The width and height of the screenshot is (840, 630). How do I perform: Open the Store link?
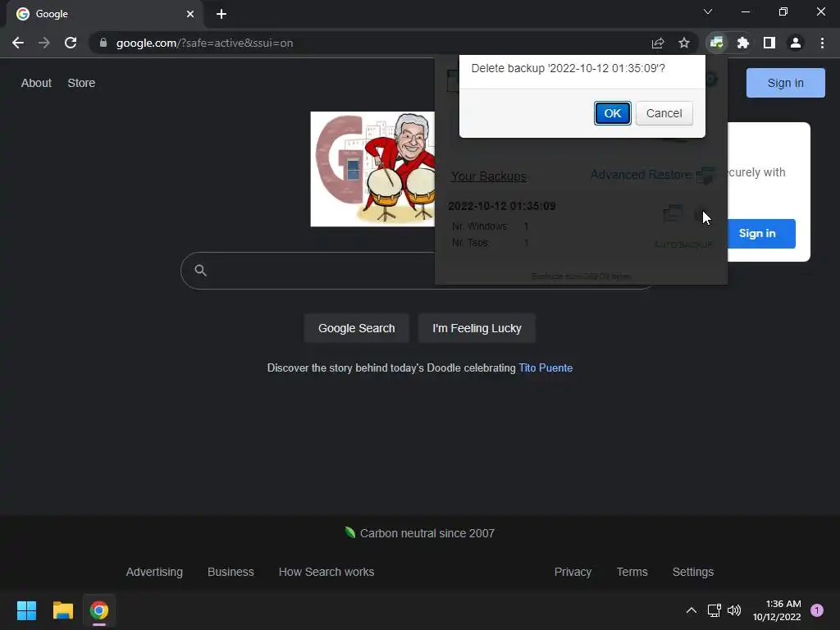81,83
